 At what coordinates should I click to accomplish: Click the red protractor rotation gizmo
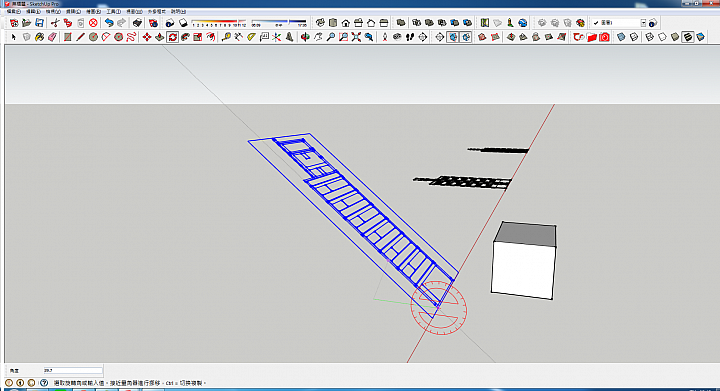439,308
